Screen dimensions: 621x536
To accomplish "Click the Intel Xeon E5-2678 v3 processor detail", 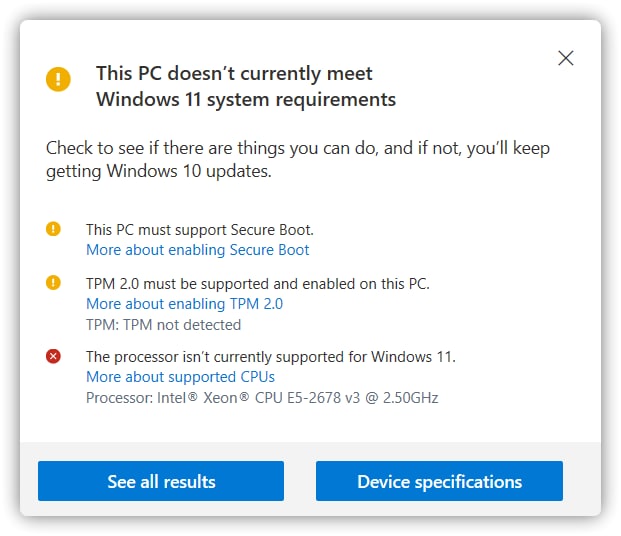I will pos(262,398).
